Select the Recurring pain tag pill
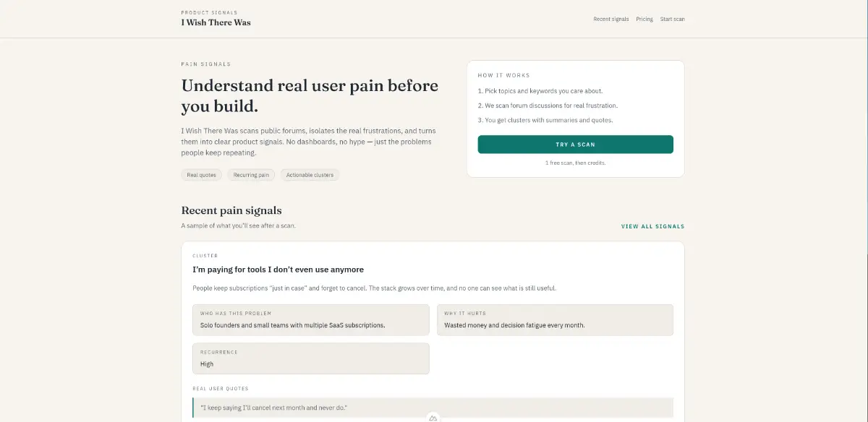 point(251,175)
